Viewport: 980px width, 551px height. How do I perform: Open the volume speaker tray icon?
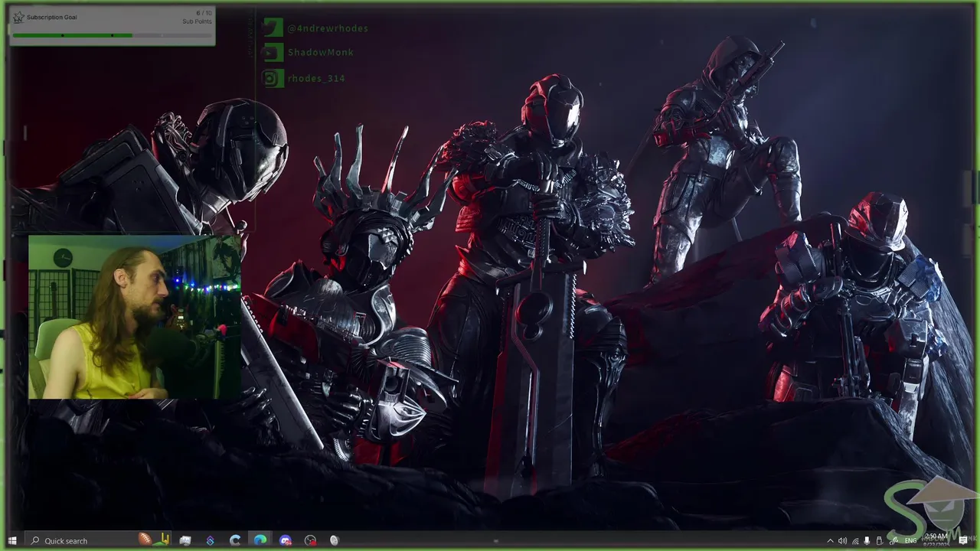pyautogui.click(x=843, y=541)
